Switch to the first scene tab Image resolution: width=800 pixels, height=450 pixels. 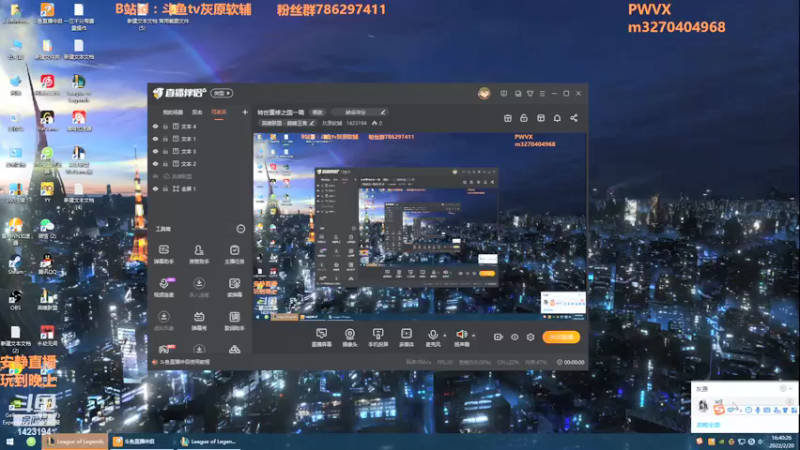coord(173,112)
